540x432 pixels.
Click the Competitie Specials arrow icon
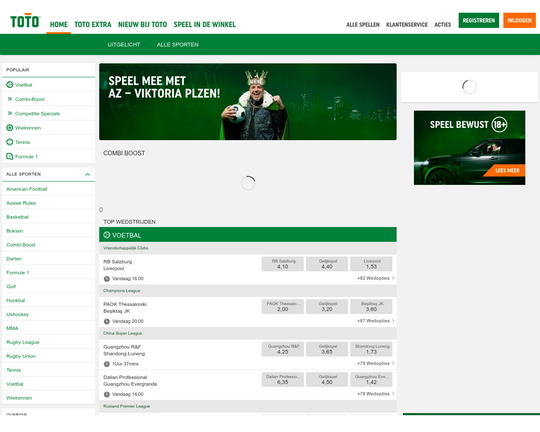click(x=10, y=113)
